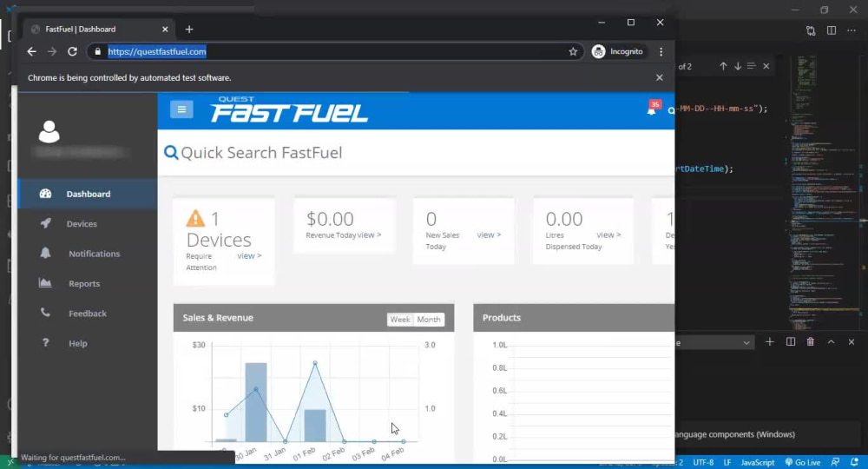Click the Quest FastFuel logo

(x=289, y=109)
